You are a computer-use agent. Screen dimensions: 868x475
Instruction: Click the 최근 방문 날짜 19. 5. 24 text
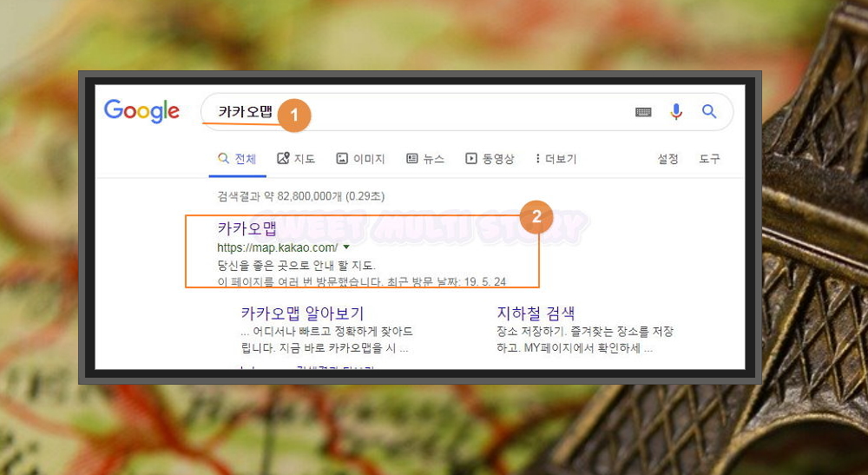pos(446,281)
